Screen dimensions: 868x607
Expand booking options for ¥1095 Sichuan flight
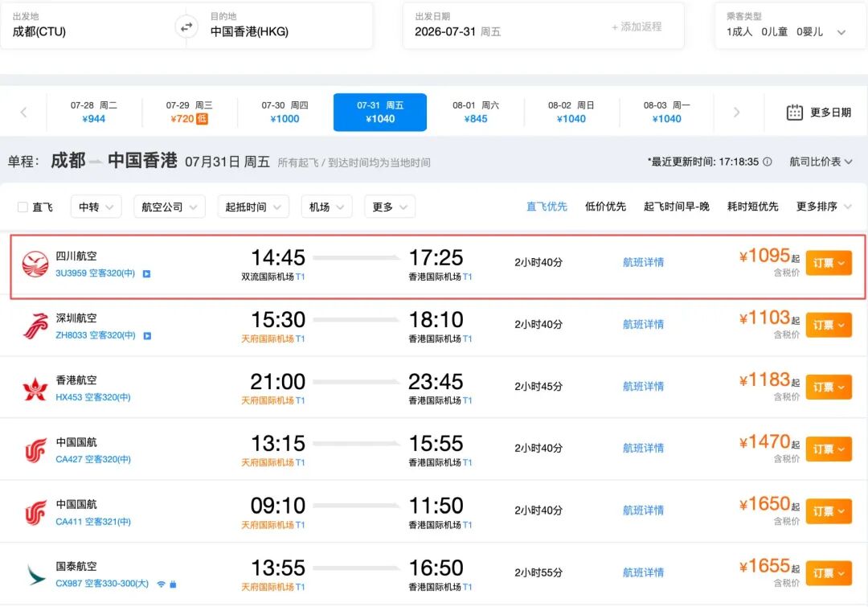(x=829, y=263)
